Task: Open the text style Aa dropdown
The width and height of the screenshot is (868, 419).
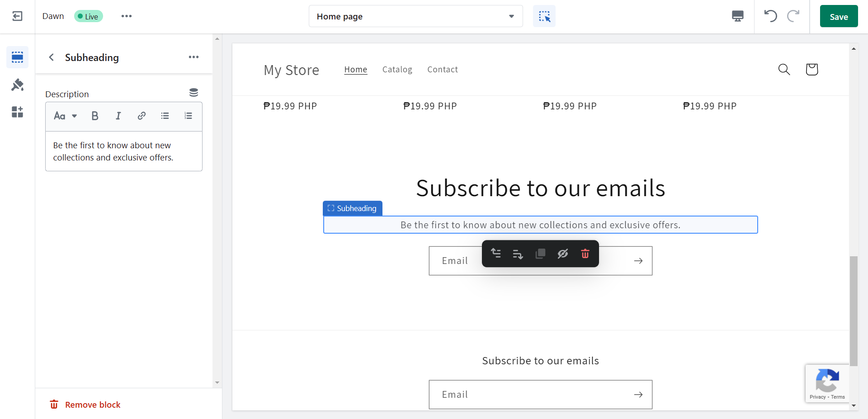Action: pyautogui.click(x=66, y=116)
